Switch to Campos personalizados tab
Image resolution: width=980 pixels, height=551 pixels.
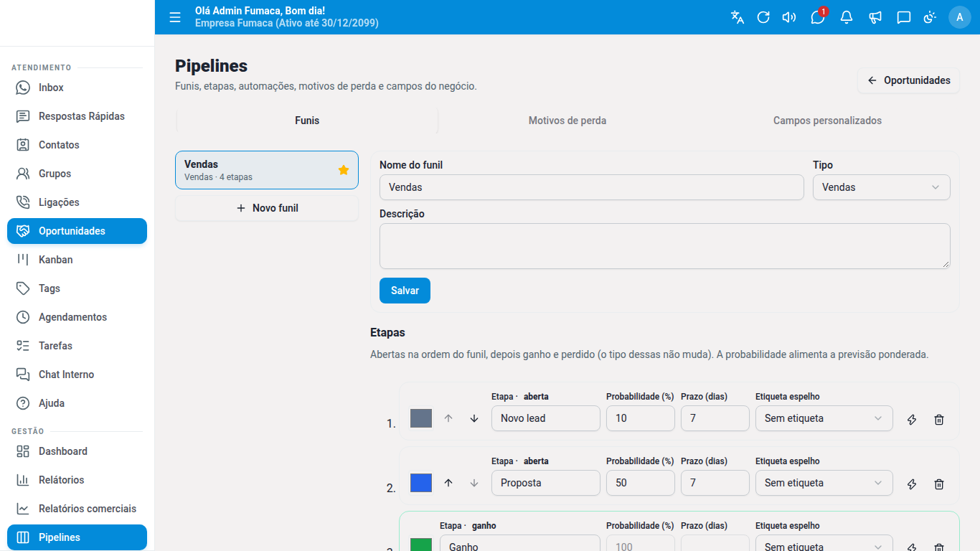827,121
